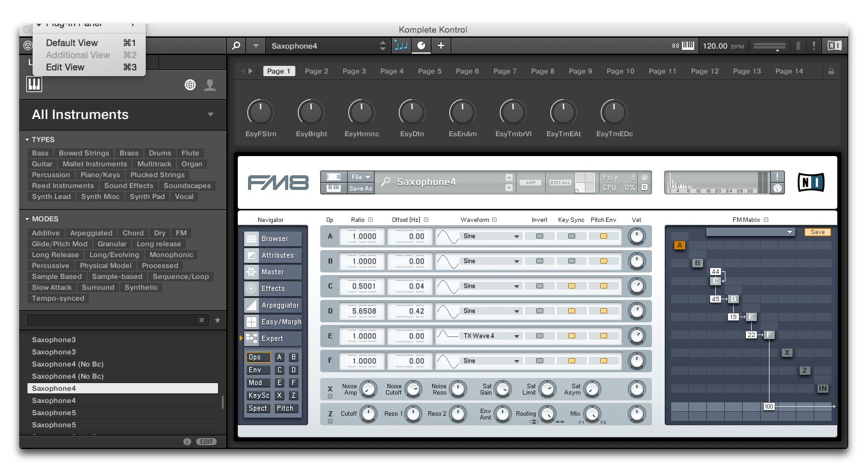Click the Native Instruments logo in the header

(x=834, y=46)
